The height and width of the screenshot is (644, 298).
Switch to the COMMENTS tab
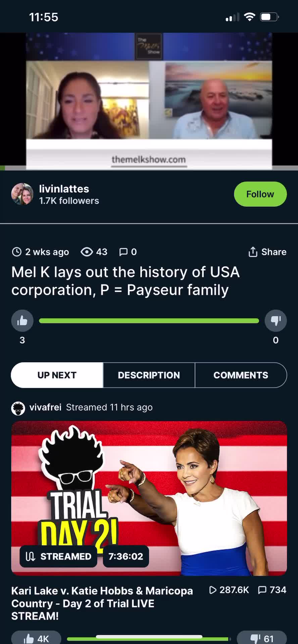pyautogui.click(x=241, y=375)
